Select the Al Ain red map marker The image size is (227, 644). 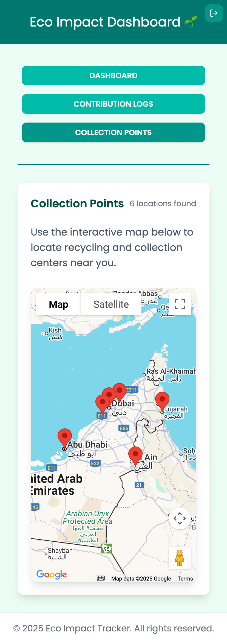(x=135, y=454)
